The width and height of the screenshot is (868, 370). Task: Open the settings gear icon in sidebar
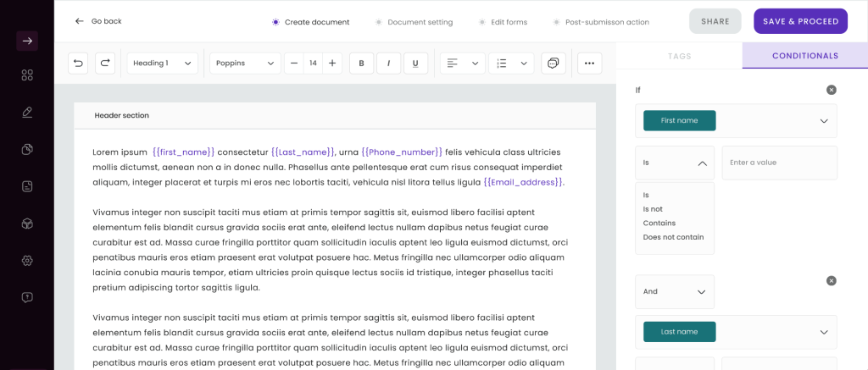pyautogui.click(x=27, y=261)
